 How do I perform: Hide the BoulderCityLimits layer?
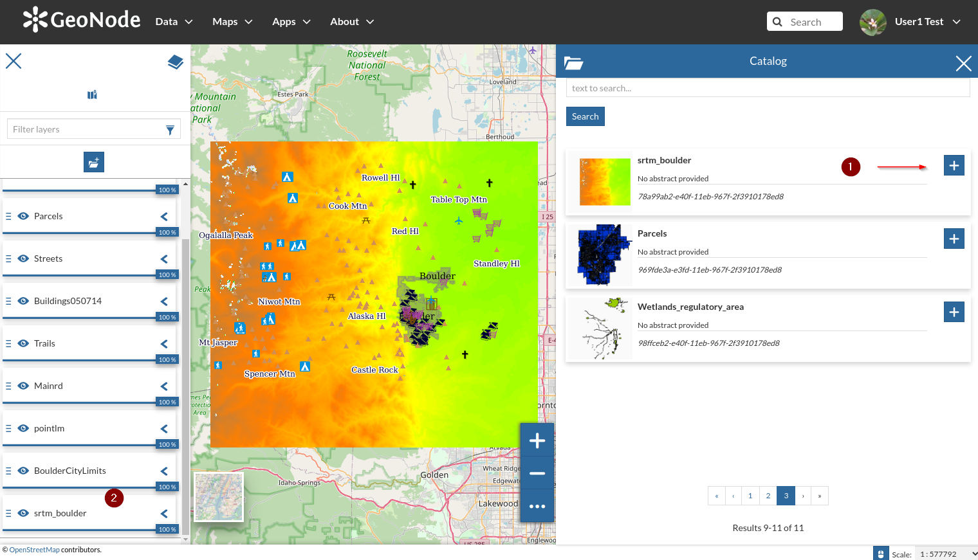[23, 471]
